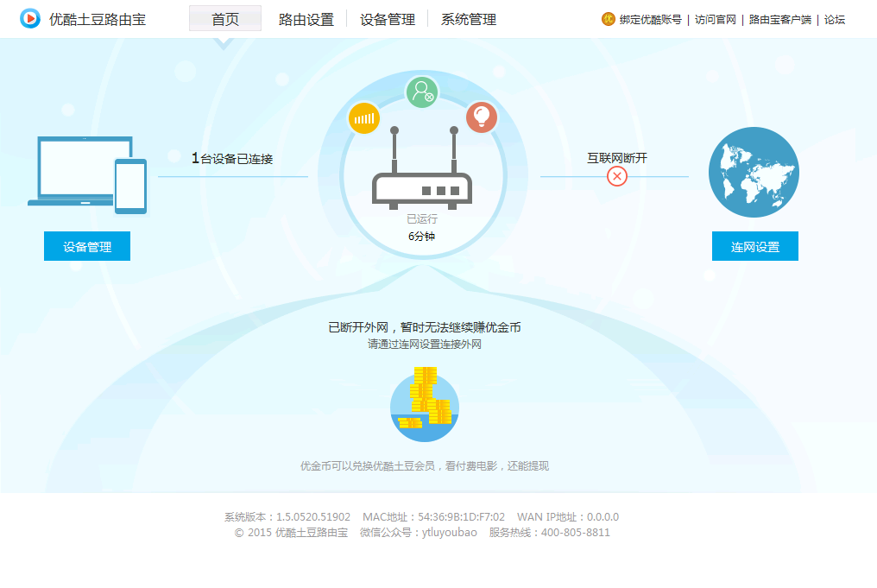Open the 绑定优酷账号 link

pos(651,20)
